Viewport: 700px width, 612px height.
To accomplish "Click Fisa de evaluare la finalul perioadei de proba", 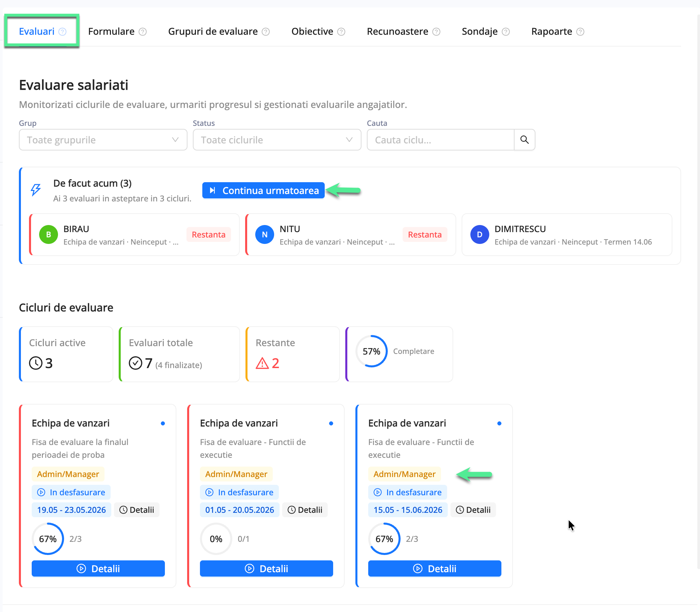I will click(80, 448).
